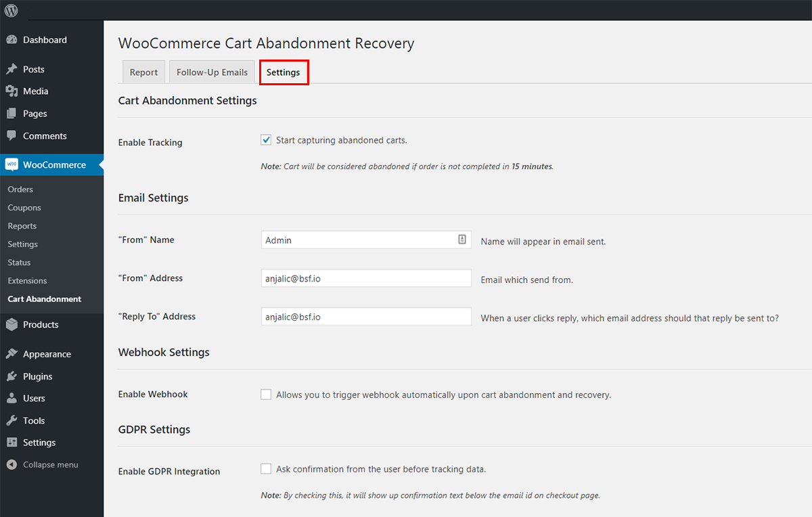Image resolution: width=812 pixels, height=517 pixels.
Task: Enable the Webhook checkbox
Action: [267, 395]
